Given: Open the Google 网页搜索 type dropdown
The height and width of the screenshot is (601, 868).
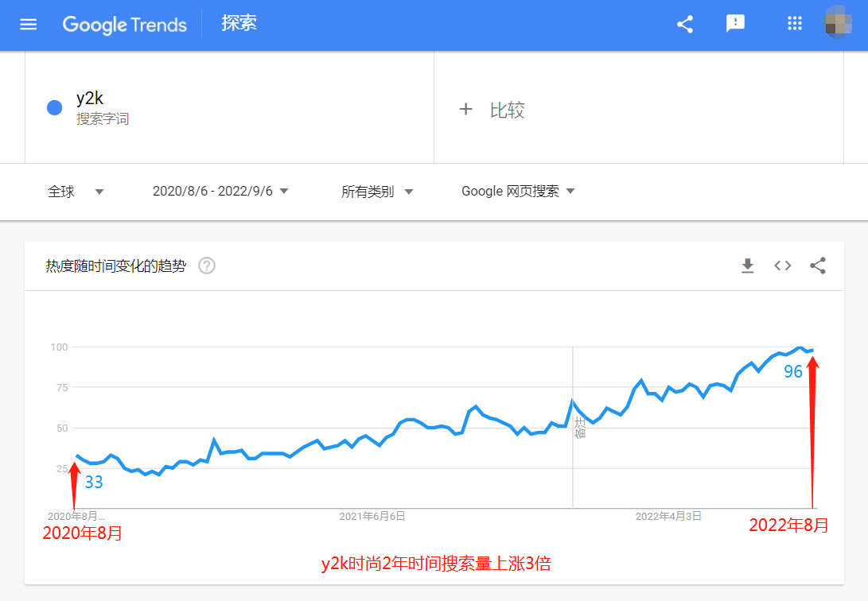Looking at the screenshot, I should tap(518, 192).
